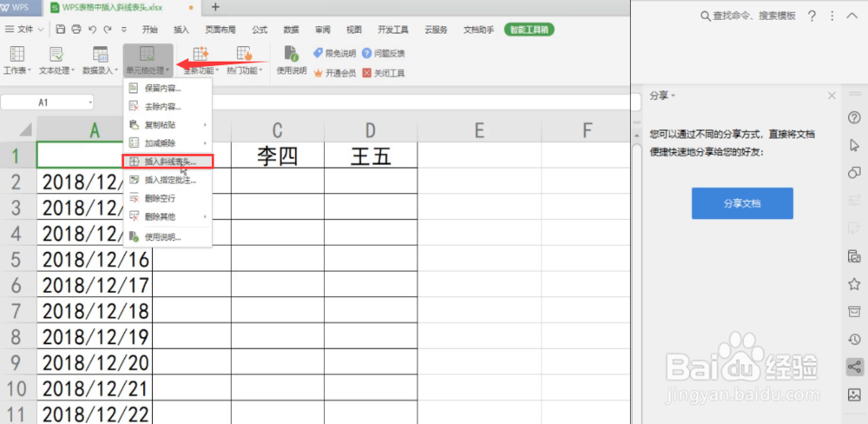Expand the 复制粘贴 submenu

coord(168,125)
